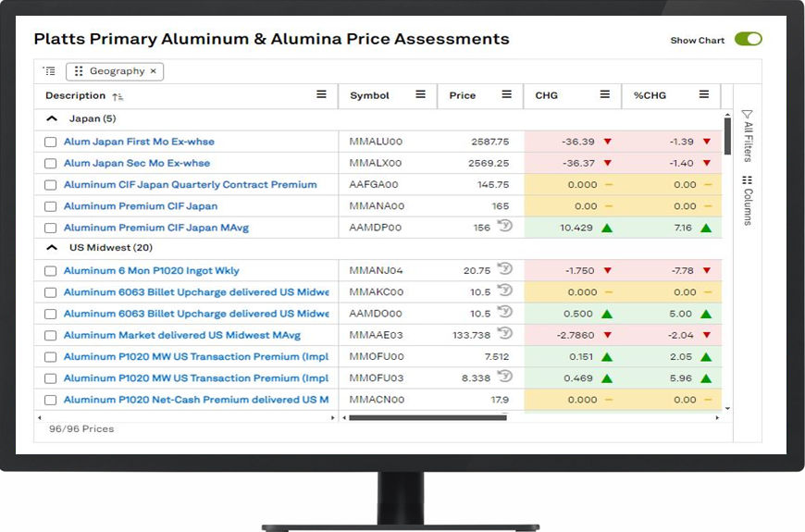Click history icon beside price 133.738
The width and height of the screenshot is (805, 532).
tap(505, 333)
